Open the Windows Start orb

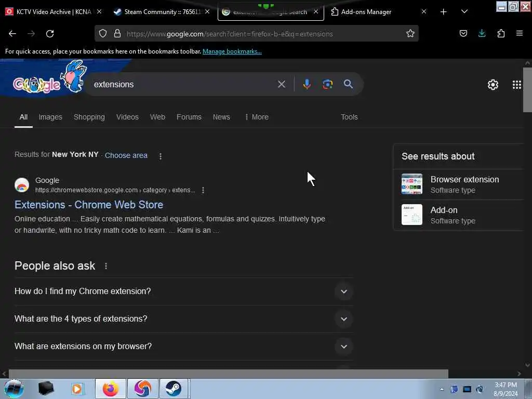pos(14,389)
